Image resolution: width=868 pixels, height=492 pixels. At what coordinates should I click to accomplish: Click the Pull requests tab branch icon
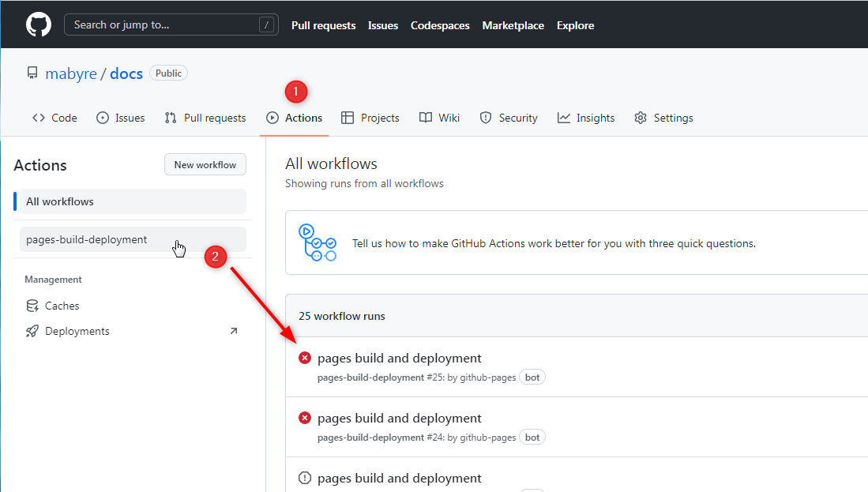tap(171, 118)
